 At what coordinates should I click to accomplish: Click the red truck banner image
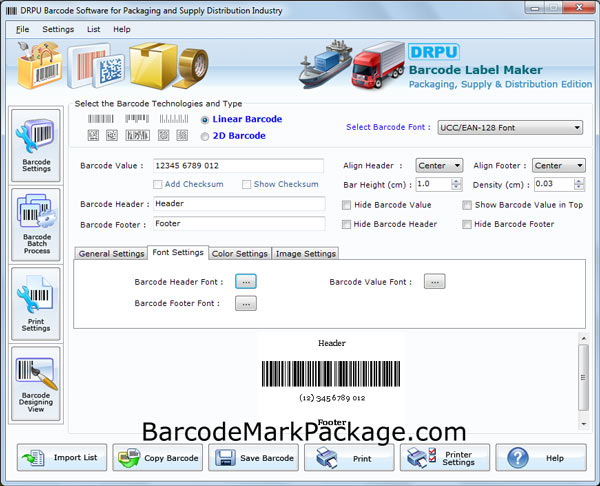[x=378, y=65]
